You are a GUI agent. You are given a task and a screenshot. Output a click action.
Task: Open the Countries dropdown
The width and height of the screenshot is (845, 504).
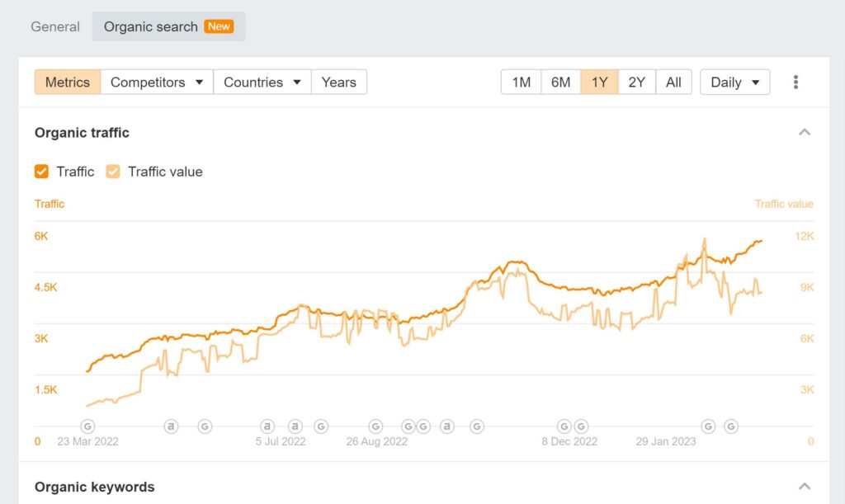(262, 82)
